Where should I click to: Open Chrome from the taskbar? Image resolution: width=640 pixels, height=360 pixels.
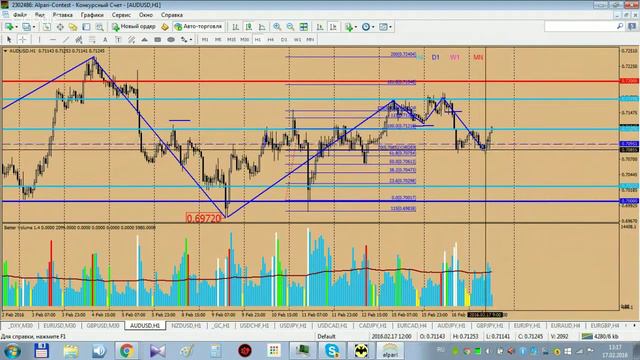[x=127, y=351]
